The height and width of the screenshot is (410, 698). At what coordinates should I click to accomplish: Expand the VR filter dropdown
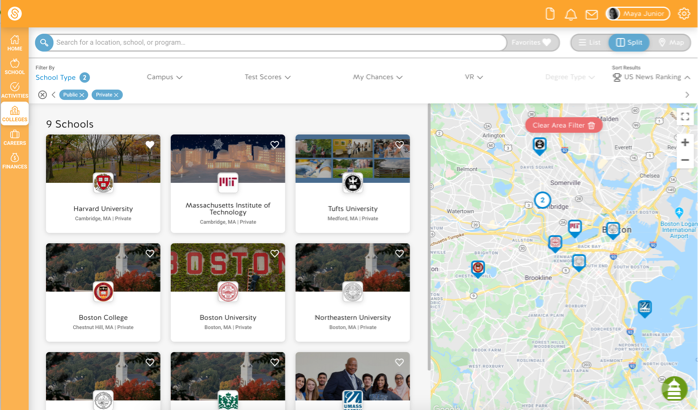pyautogui.click(x=474, y=77)
